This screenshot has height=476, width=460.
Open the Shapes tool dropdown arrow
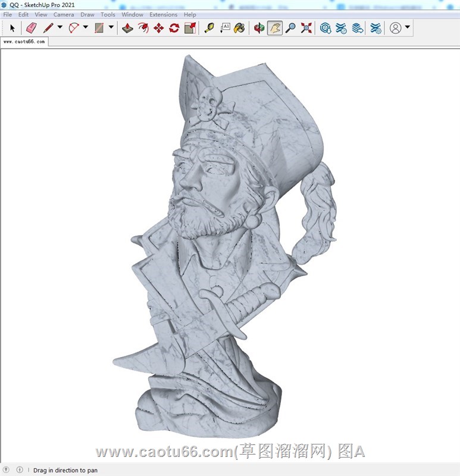pyautogui.click(x=111, y=27)
